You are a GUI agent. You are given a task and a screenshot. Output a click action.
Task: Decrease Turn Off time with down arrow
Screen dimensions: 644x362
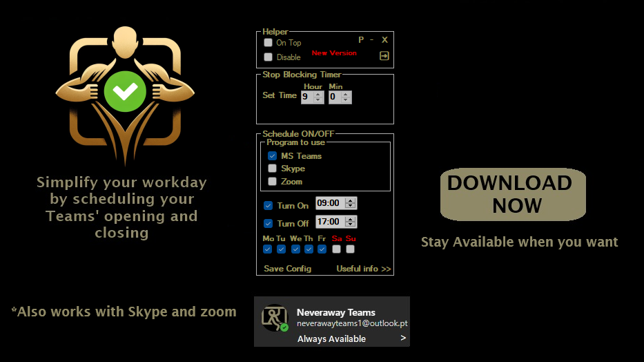pyautogui.click(x=351, y=225)
